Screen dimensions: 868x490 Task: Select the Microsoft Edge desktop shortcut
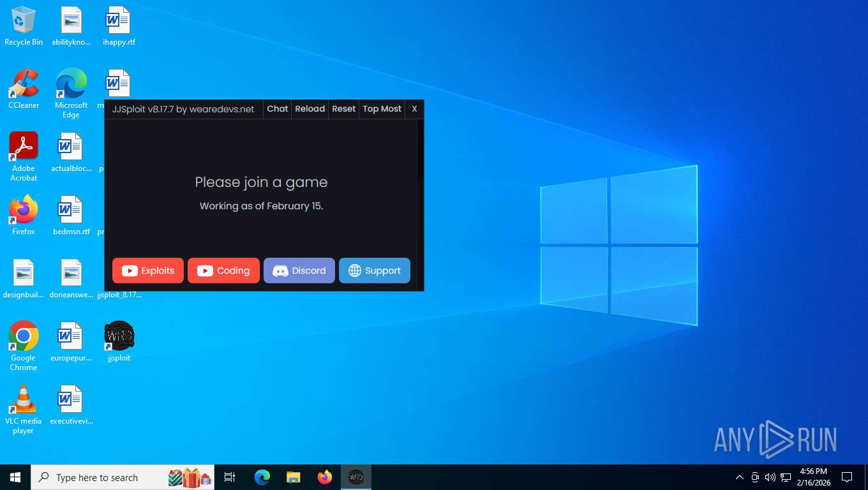pos(71,94)
